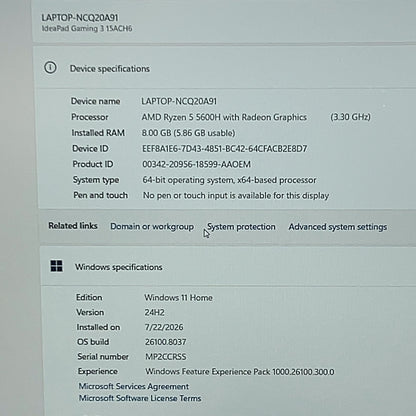
Task: Open Advanced system settings link
Action: (338, 227)
